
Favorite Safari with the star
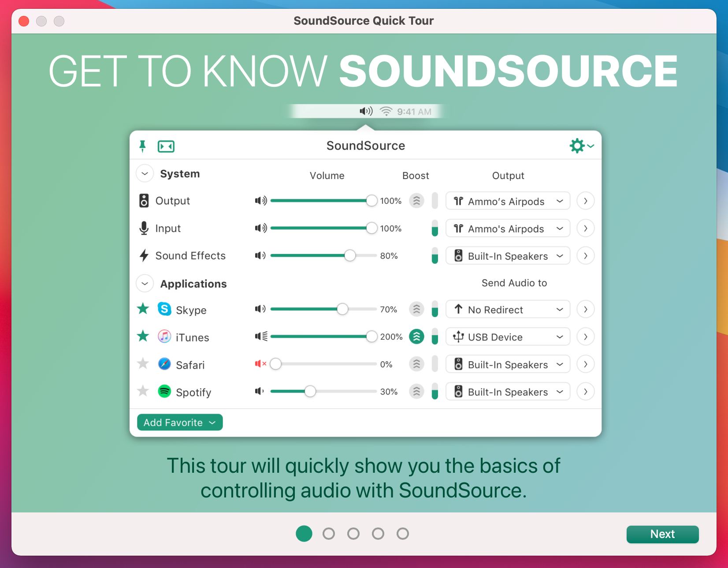143,363
